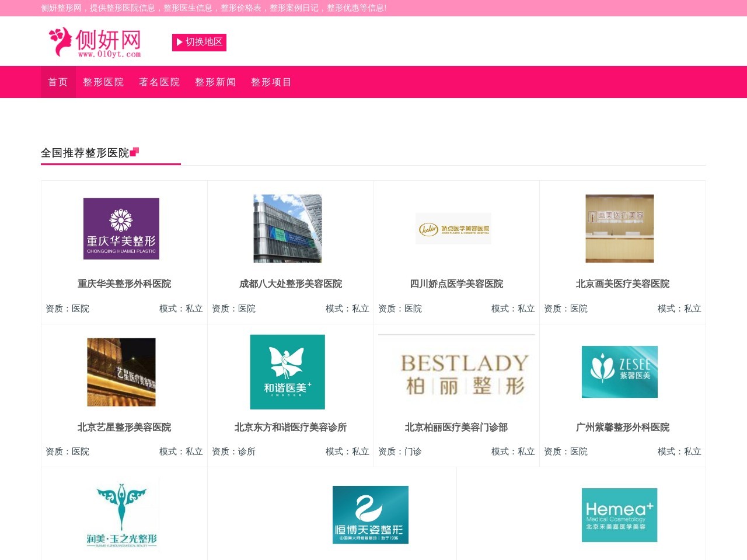This screenshot has height=560, width=747.
Task: Visit the 成都八大处整形美容医院 link
Action: 291,283
